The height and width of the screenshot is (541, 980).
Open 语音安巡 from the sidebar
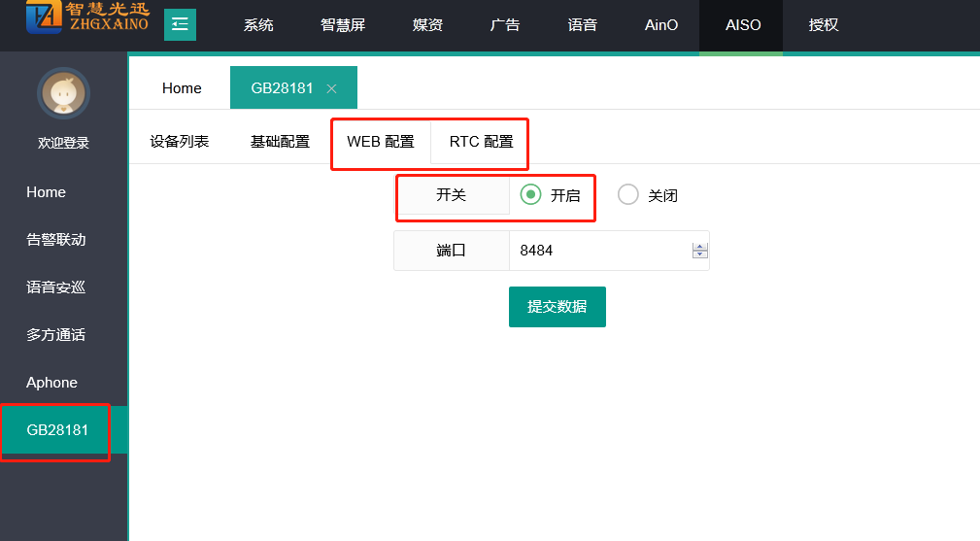[x=56, y=287]
